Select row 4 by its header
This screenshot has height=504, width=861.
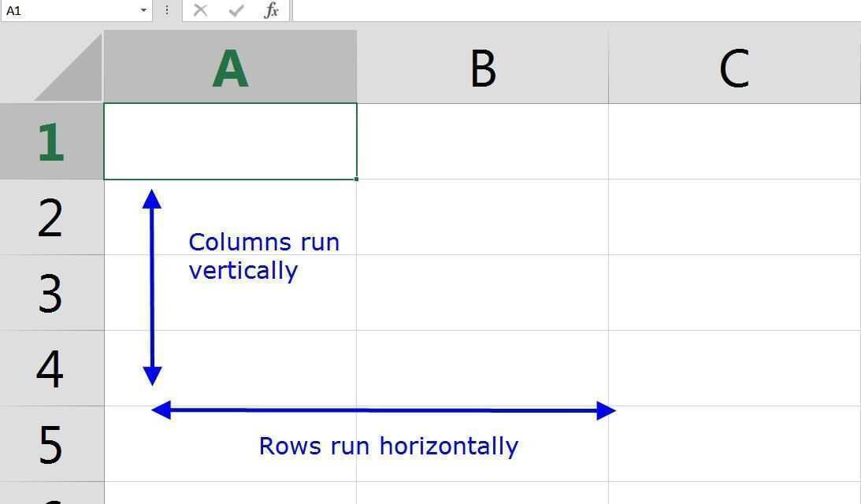coord(51,369)
